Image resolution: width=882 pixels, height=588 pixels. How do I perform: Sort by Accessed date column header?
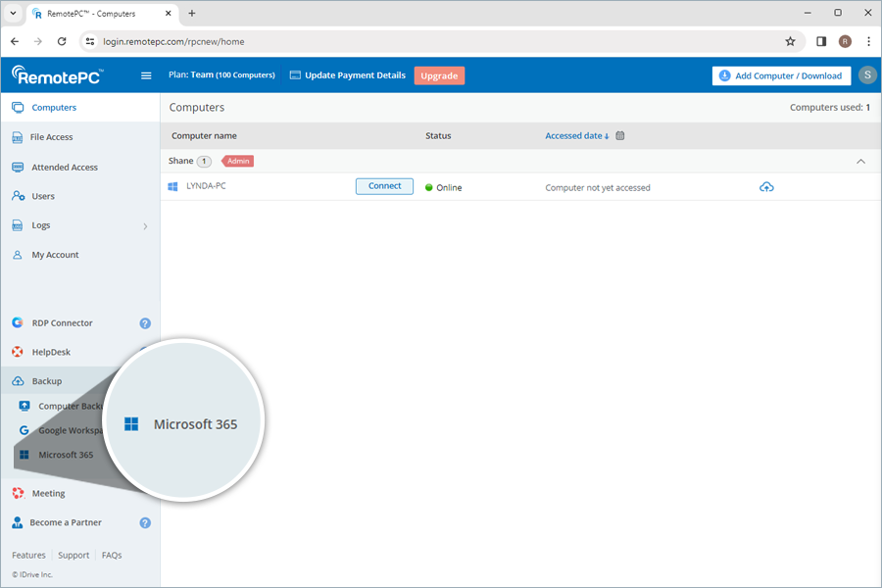(576, 136)
